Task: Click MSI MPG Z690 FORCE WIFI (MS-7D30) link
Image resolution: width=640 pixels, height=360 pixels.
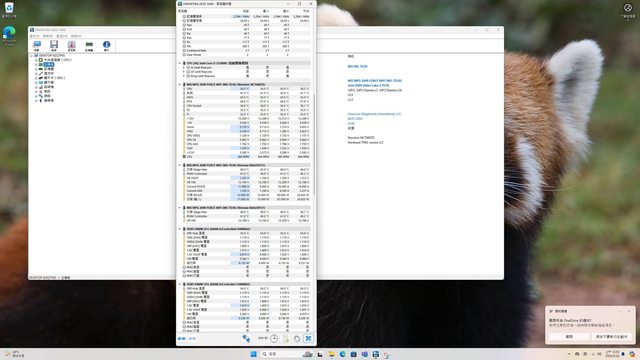Action: [375, 81]
